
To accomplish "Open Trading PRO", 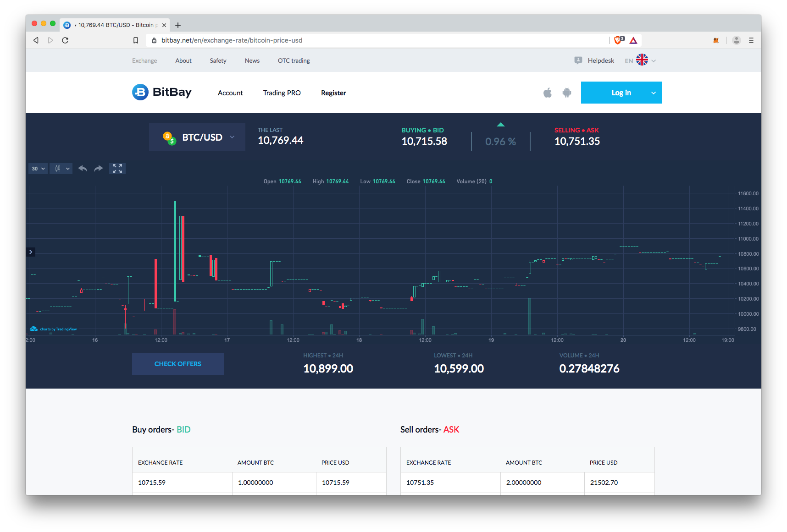I will pyautogui.click(x=282, y=93).
